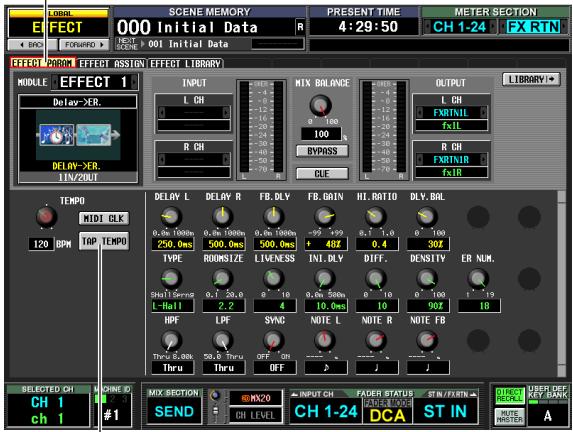Screen dimensions: 573x432
Task: Toggle DIRECT RECALL
Action: coord(509,396)
